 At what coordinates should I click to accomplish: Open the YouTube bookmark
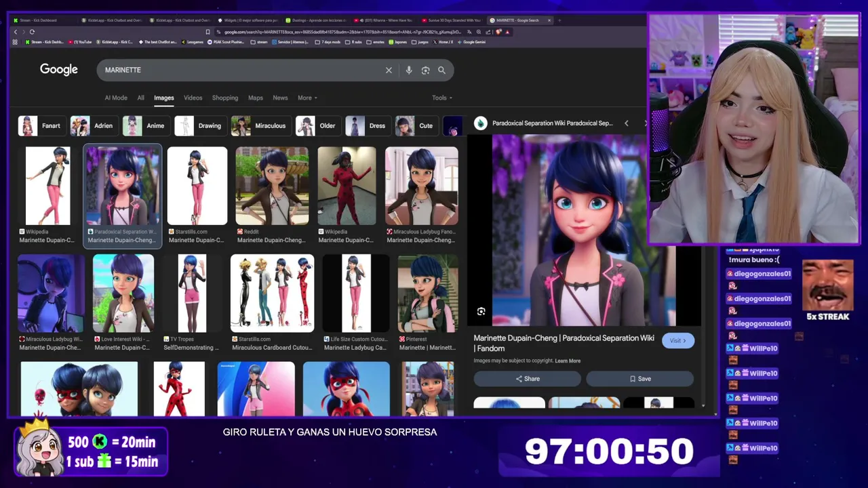pyautogui.click(x=80, y=42)
